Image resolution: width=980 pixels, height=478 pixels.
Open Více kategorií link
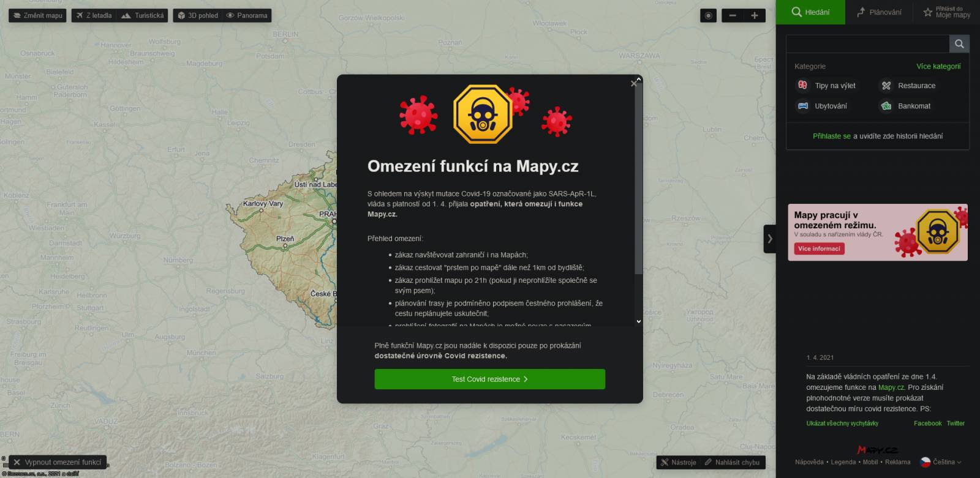tap(938, 66)
